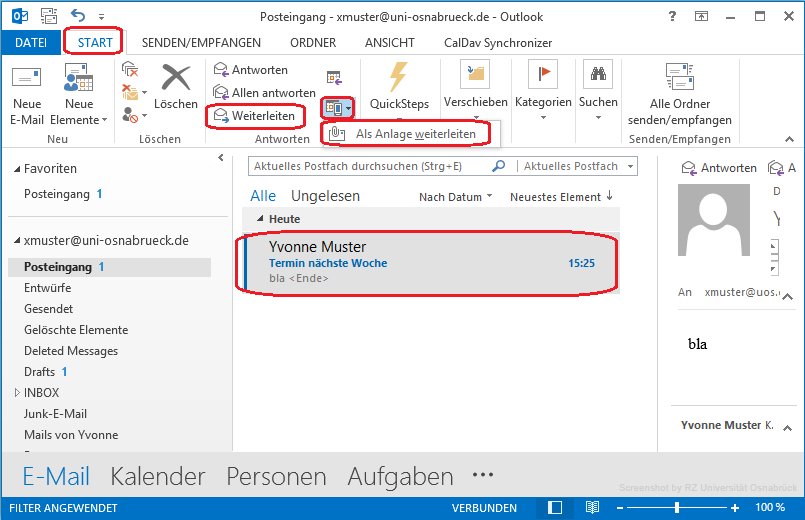Open the Mails von Yvonne folder

click(71, 435)
